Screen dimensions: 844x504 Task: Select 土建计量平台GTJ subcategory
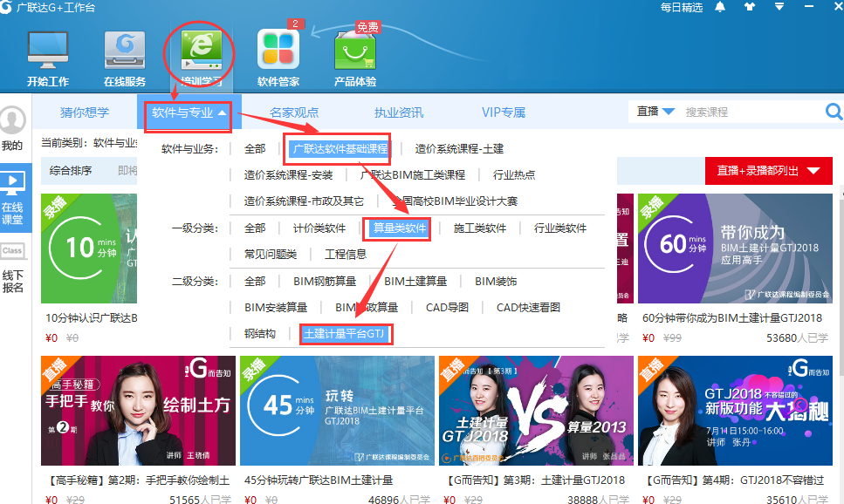pyautogui.click(x=344, y=333)
